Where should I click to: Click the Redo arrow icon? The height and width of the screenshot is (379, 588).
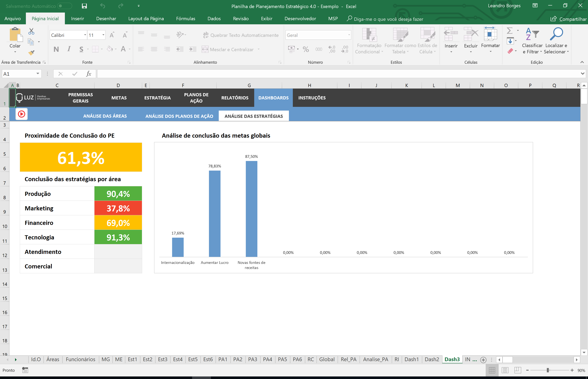121,6
